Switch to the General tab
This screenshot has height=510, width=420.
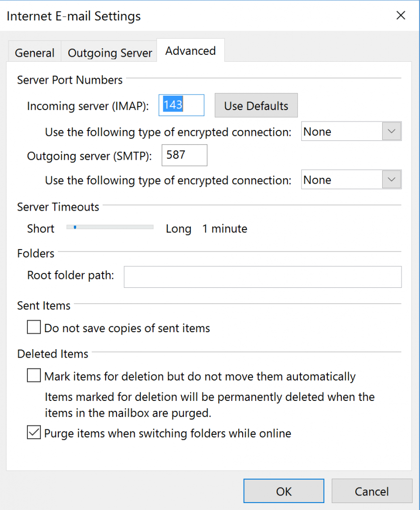34,52
